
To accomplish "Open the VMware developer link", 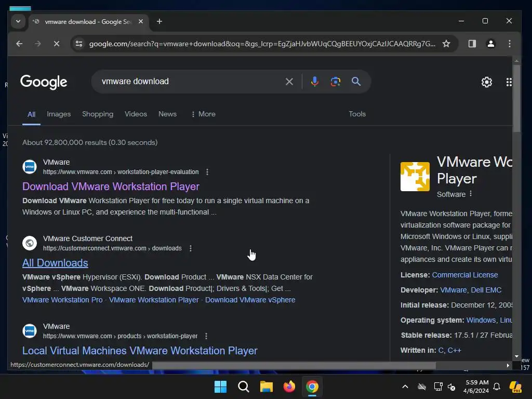I will 453,290.
